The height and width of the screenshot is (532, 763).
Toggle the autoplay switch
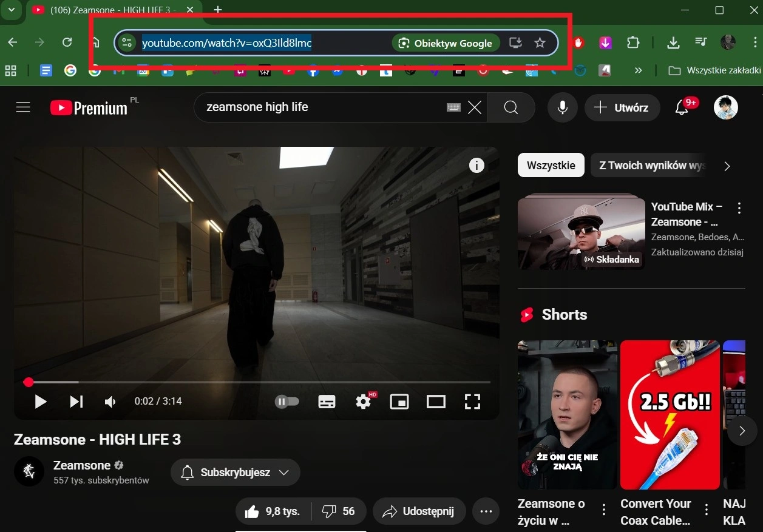[x=287, y=402]
